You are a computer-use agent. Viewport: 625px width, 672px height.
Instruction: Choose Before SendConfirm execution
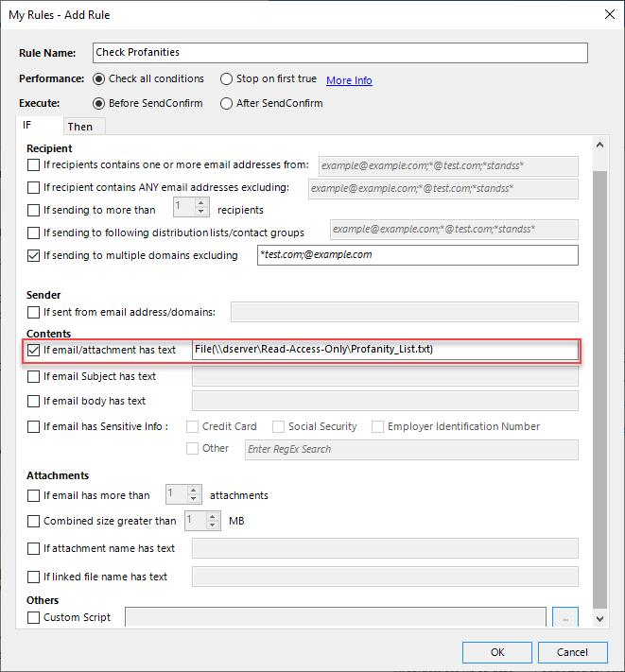[x=98, y=103]
